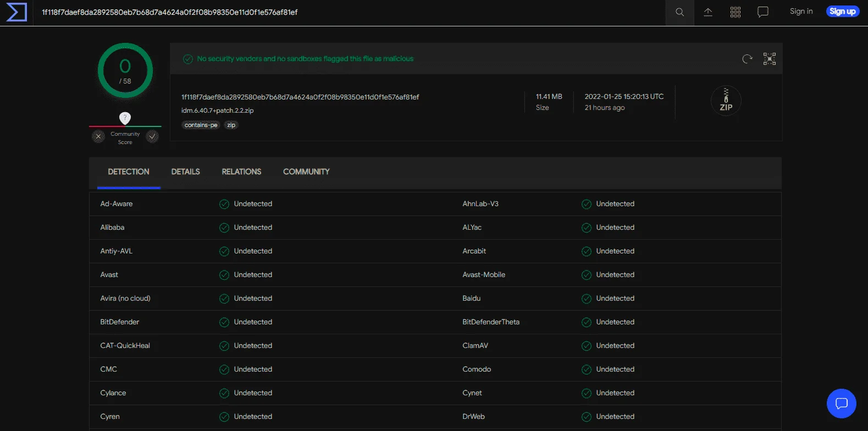The height and width of the screenshot is (431, 868).
Task: Open the apps grid icon
Action: (736, 12)
